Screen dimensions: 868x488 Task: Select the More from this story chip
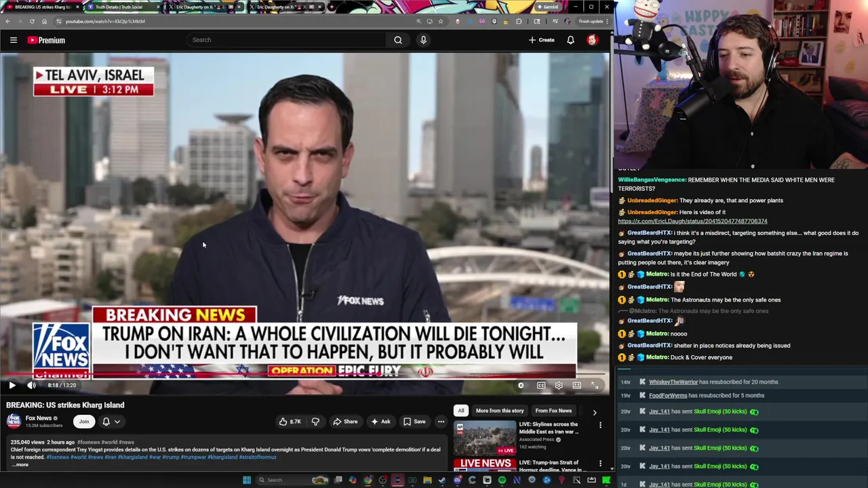pyautogui.click(x=500, y=411)
